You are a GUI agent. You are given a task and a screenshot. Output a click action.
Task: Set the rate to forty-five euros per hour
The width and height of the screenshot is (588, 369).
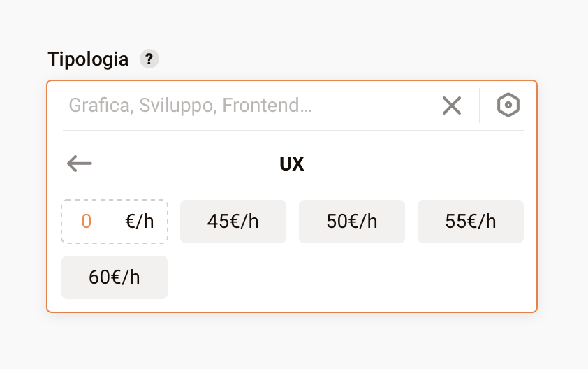point(233,222)
